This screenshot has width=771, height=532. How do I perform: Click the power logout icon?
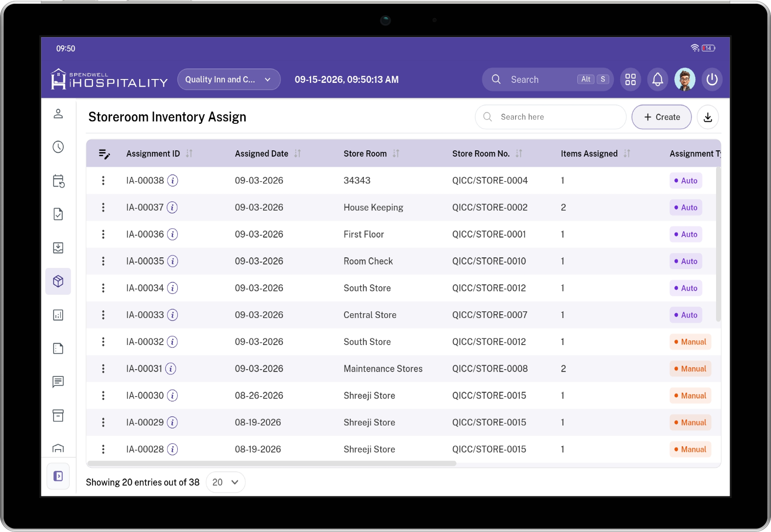click(712, 80)
